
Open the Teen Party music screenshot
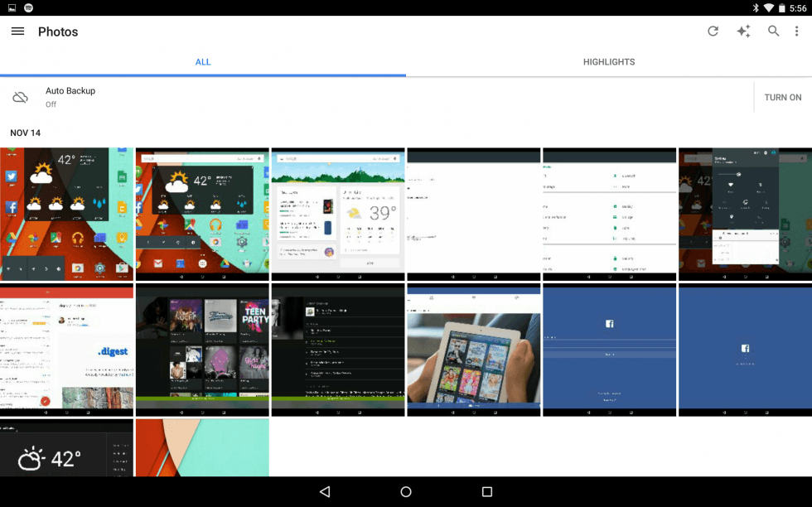202,350
